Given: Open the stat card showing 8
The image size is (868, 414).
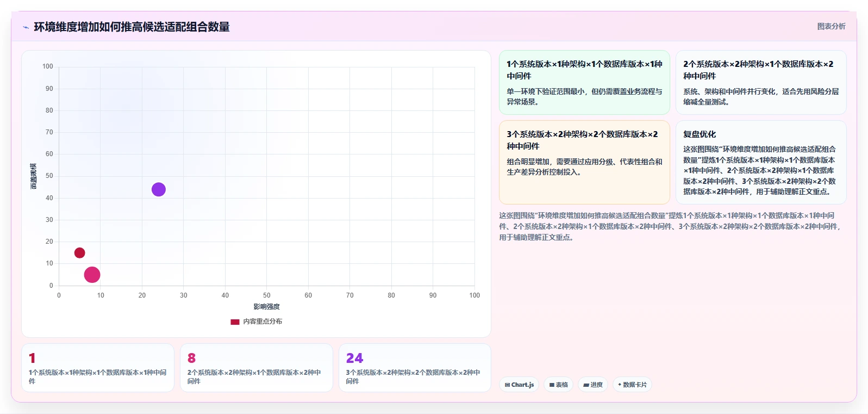Looking at the screenshot, I should pos(257,368).
